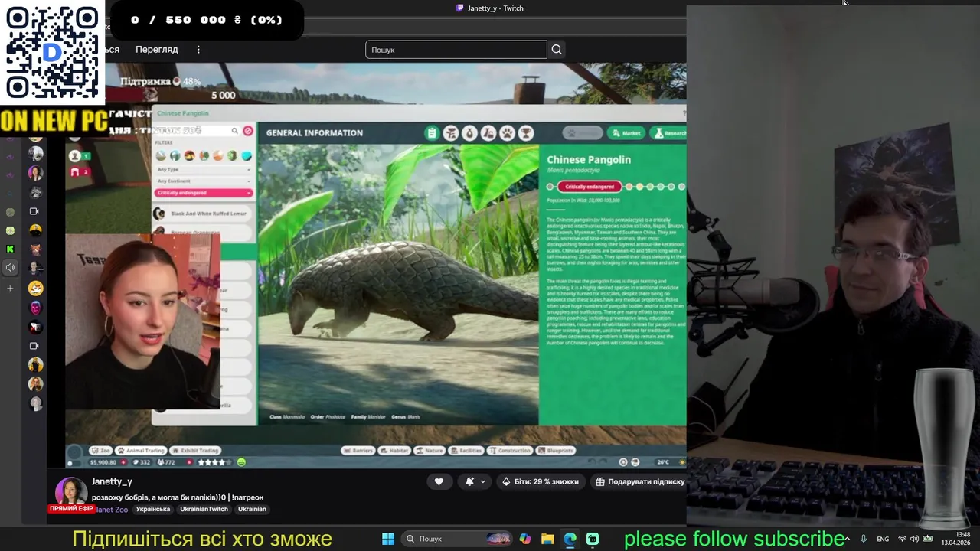Open the Animal Trading menu

140,451
